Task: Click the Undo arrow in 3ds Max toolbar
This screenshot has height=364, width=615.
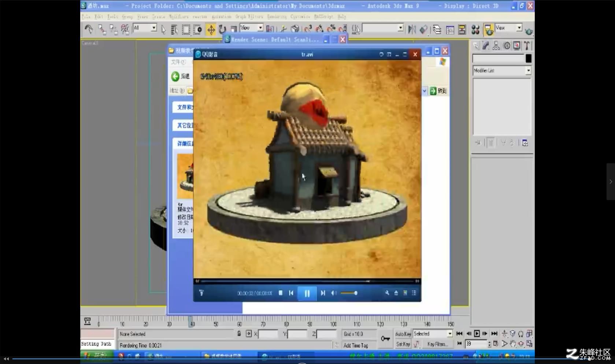Action: point(88,29)
